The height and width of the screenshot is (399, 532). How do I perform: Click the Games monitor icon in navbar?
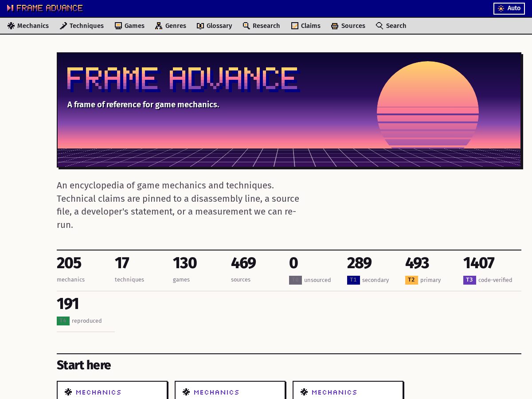click(118, 26)
